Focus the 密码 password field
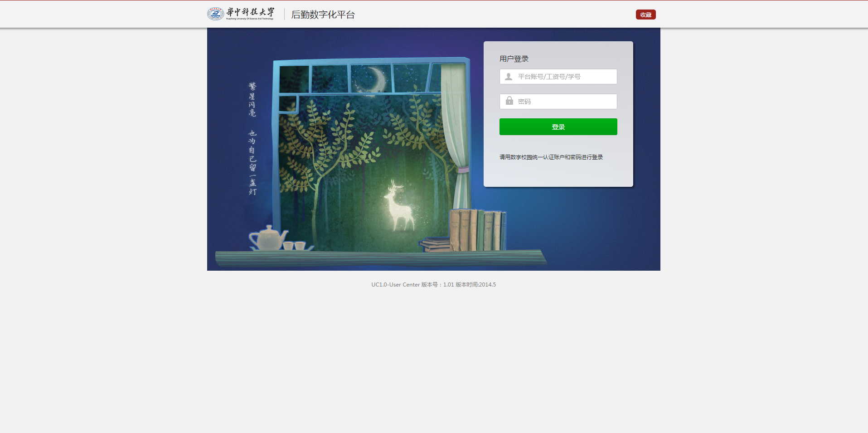 pos(558,102)
